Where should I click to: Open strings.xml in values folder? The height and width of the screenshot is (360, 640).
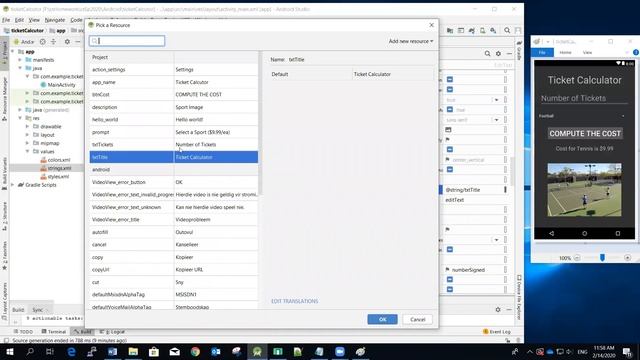(x=59, y=168)
